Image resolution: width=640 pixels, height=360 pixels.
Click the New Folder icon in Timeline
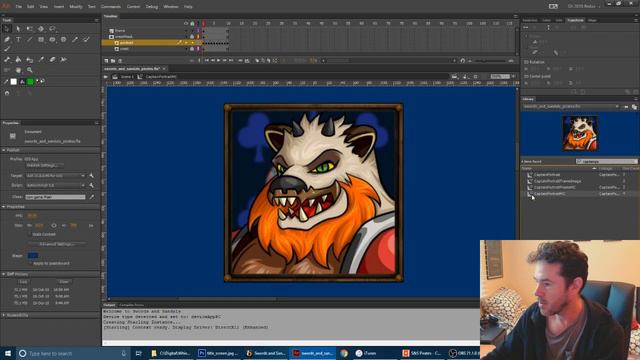[113, 60]
